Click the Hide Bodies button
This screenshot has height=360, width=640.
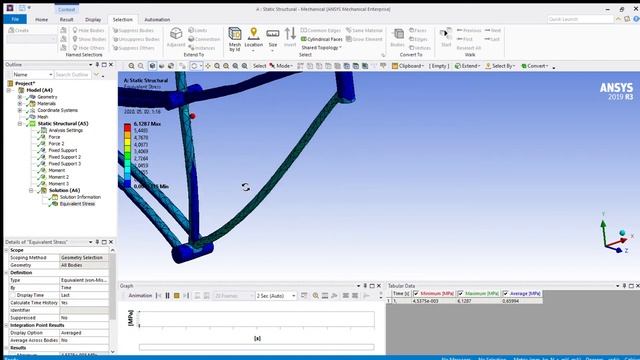(x=89, y=31)
